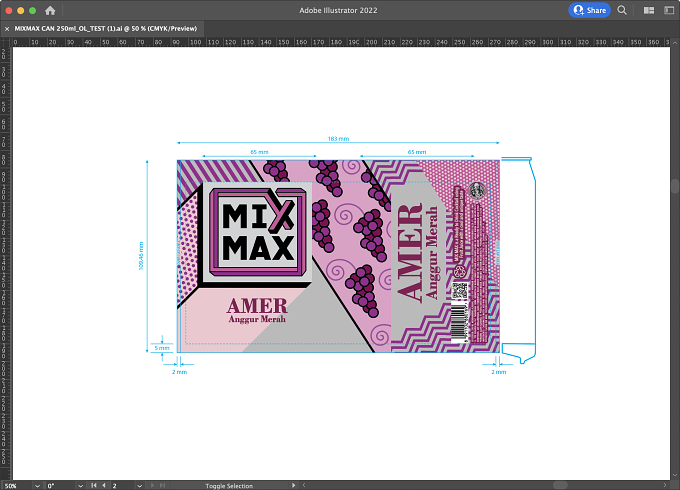Go to previous artboard
The width and height of the screenshot is (680, 490).
(x=104, y=486)
